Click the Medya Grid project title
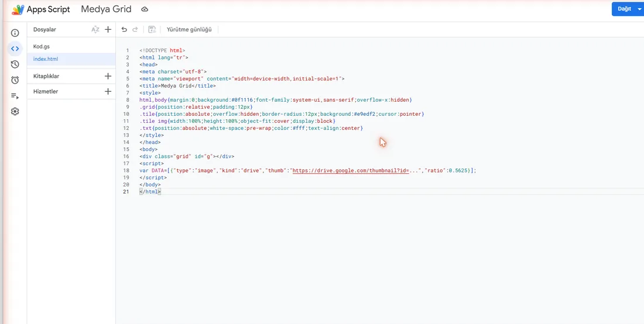The height and width of the screenshot is (324, 644). (107, 9)
